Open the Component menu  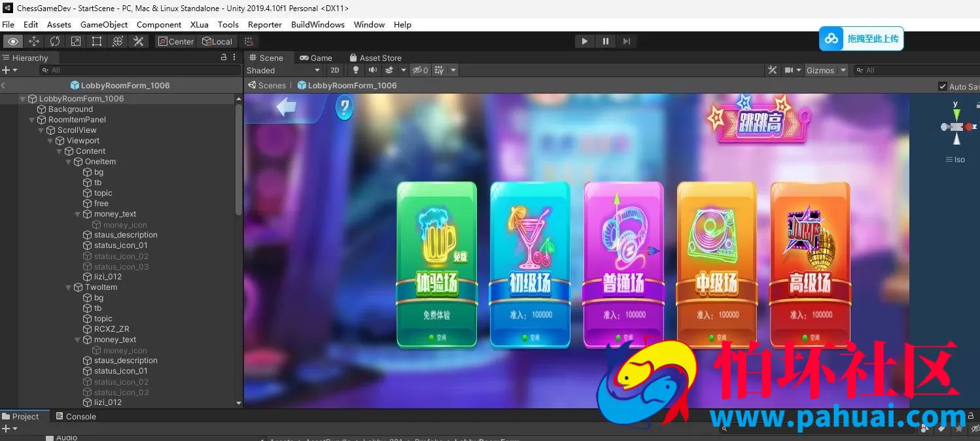click(x=159, y=24)
